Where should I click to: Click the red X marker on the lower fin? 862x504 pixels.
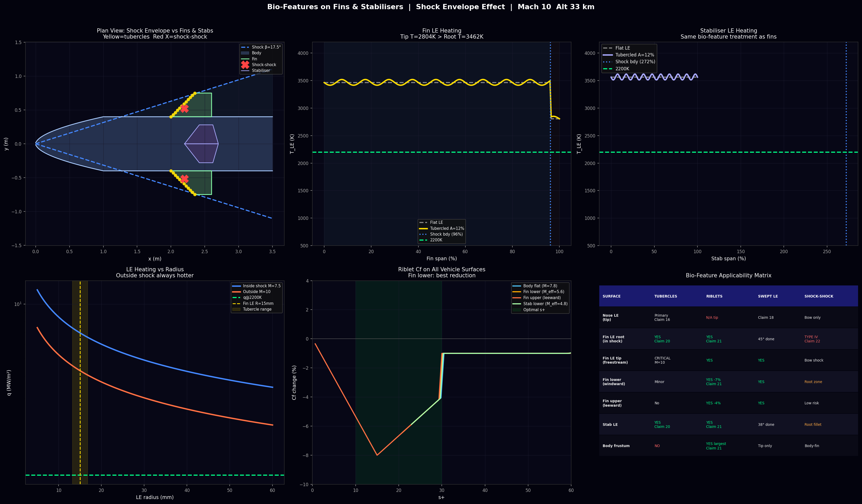click(x=184, y=179)
